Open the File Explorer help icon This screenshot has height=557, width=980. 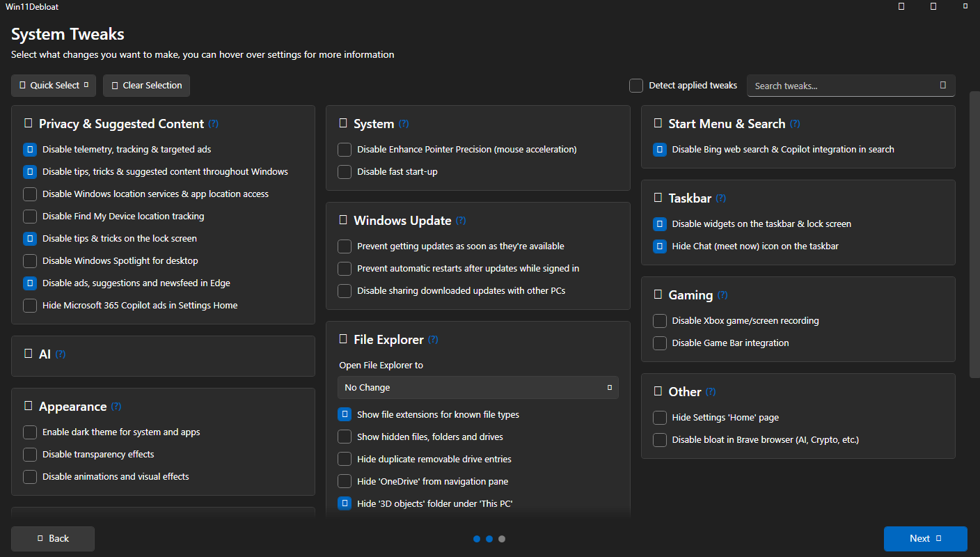click(x=433, y=340)
